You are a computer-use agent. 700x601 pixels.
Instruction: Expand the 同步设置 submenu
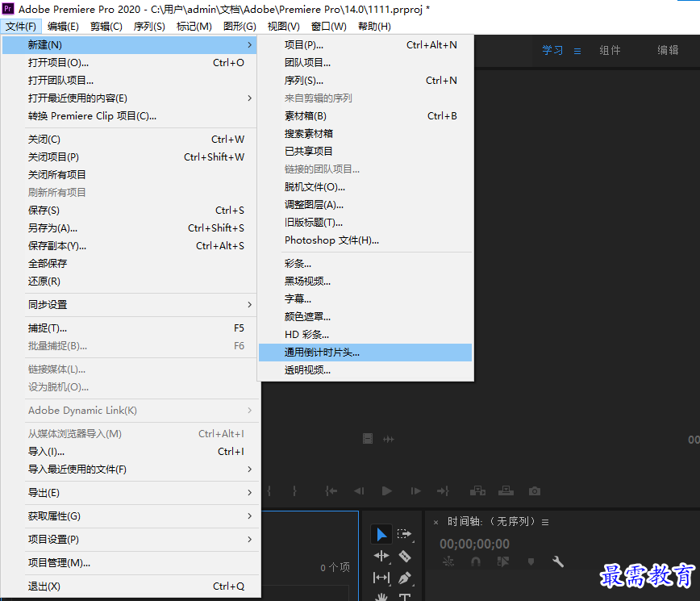[130, 304]
